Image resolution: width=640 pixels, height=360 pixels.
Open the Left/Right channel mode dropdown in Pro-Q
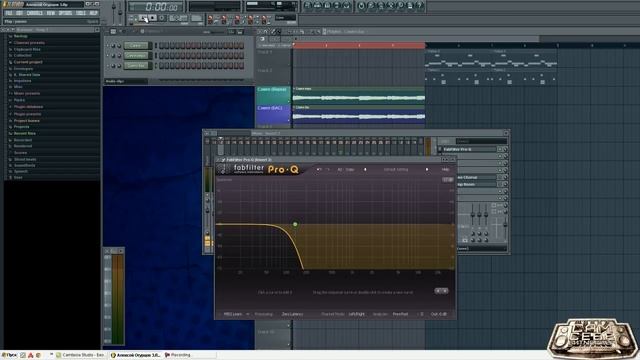[x=357, y=314]
